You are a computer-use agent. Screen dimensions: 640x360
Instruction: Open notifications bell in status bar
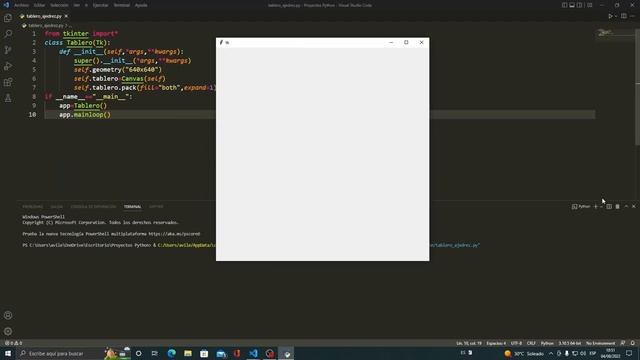click(x=633, y=343)
